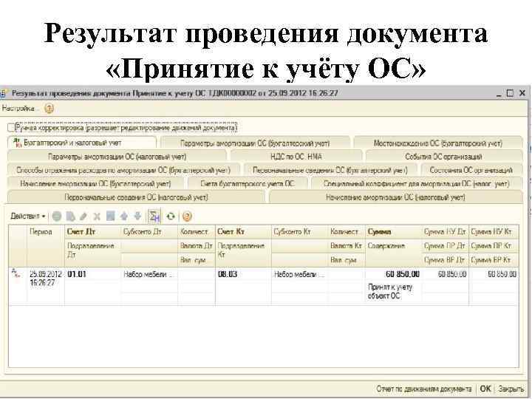This screenshot has height=399, width=532.
Task: Click the Субконто Кт column header
Action: tap(299, 232)
